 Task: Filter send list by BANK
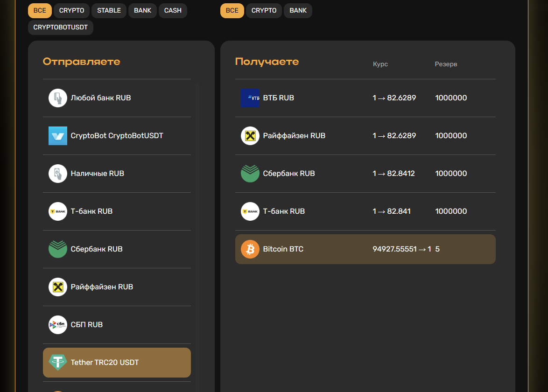coord(142,10)
